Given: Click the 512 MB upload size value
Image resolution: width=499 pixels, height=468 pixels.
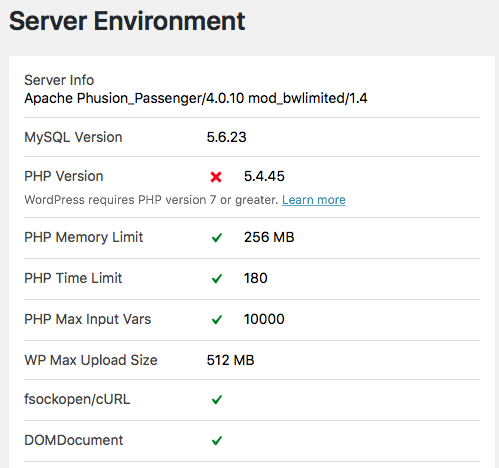Looking at the screenshot, I should click(x=230, y=360).
